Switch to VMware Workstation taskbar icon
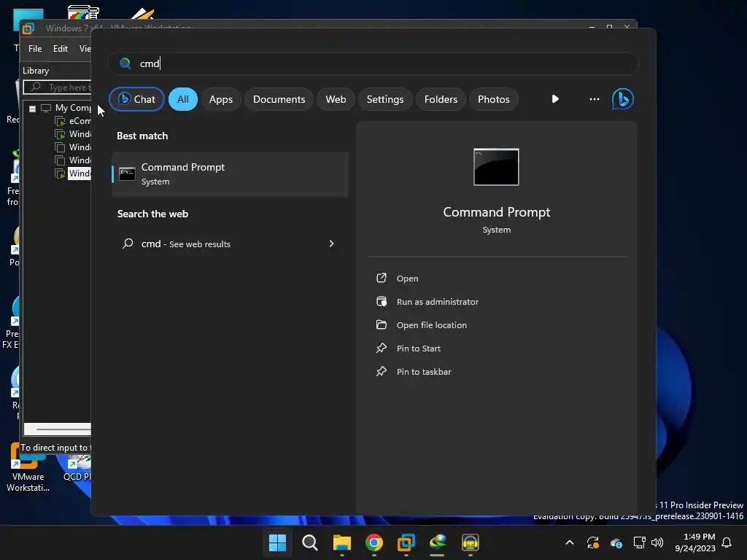 (406, 542)
